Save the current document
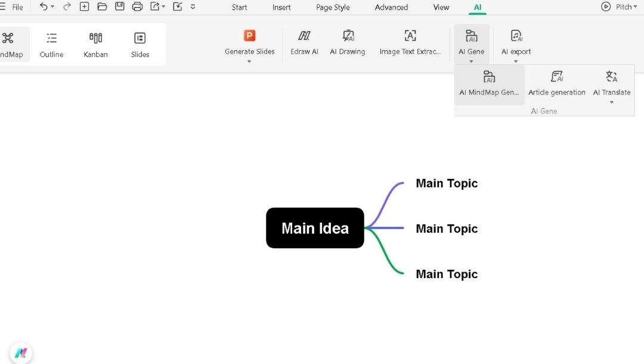 click(119, 7)
